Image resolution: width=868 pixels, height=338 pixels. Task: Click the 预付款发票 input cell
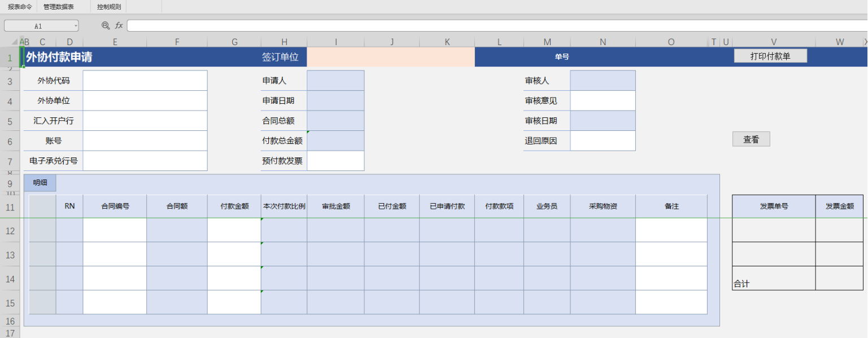pyautogui.click(x=335, y=161)
